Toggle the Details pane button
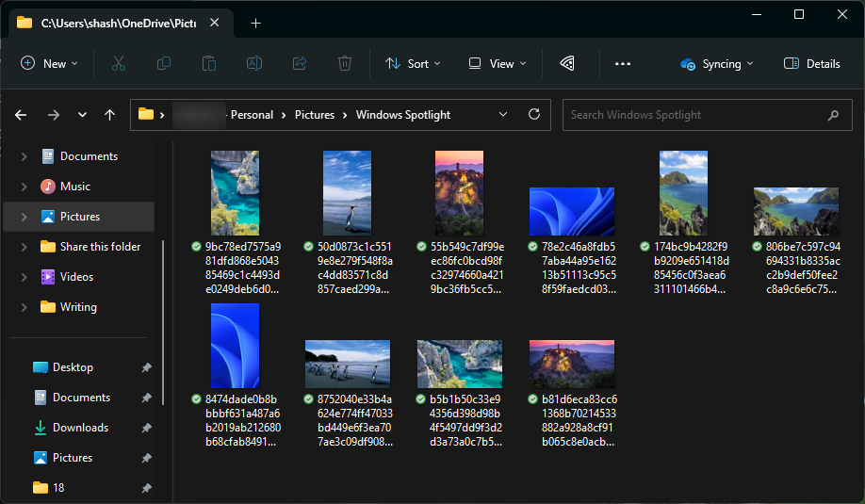865x504 pixels. (811, 63)
